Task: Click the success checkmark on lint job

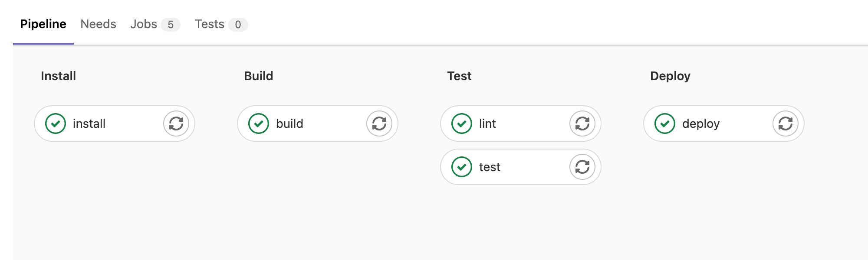Action: pyautogui.click(x=462, y=123)
